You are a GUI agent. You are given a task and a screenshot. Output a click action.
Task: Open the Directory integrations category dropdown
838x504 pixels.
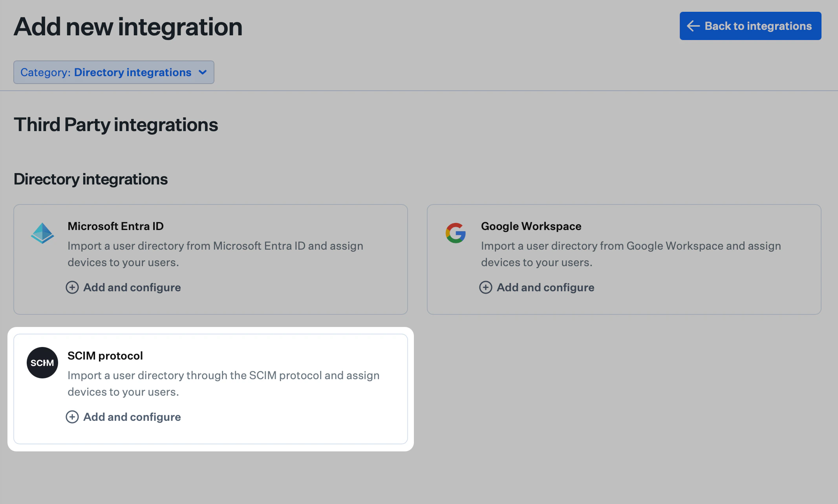point(114,72)
